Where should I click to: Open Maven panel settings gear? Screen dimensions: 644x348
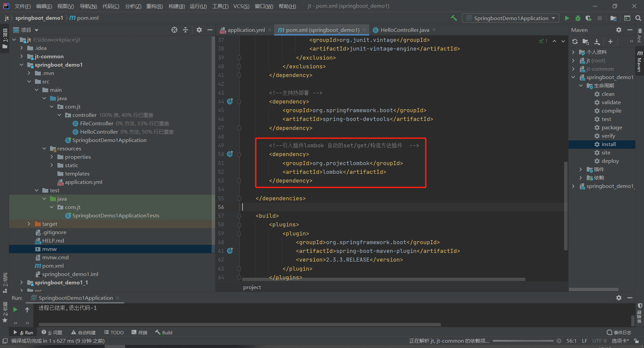click(619, 30)
